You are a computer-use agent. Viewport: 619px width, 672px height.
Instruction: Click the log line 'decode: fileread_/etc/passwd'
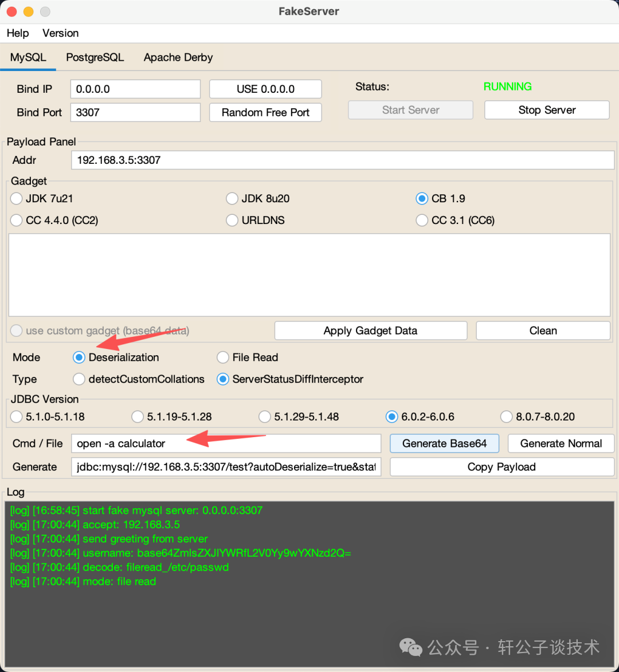pyautogui.click(x=119, y=567)
